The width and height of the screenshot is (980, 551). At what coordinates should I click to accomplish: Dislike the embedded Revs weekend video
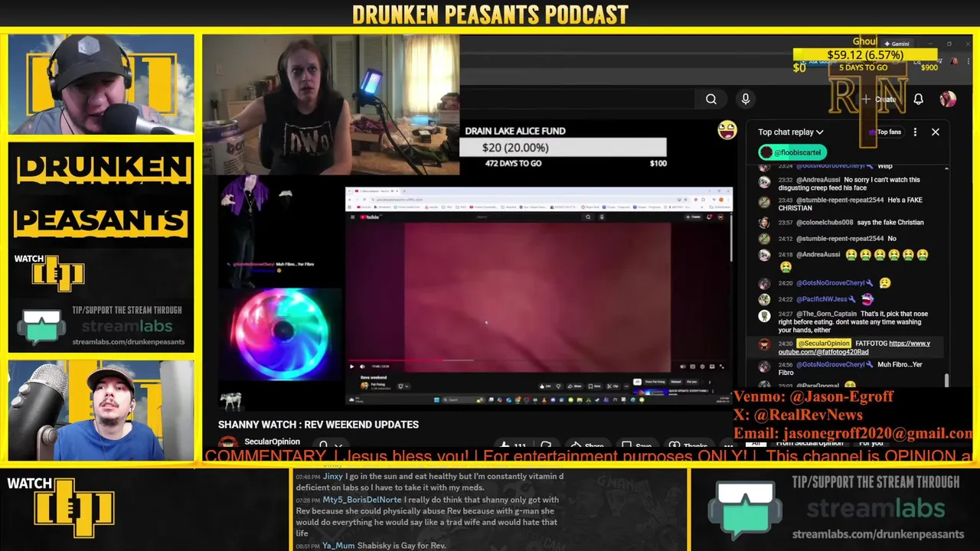[558, 386]
